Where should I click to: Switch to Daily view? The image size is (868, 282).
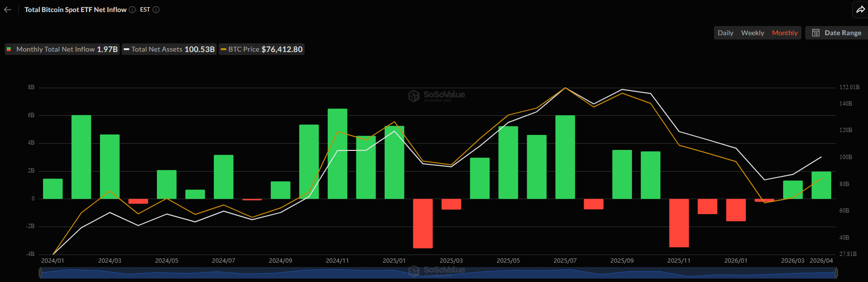(x=725, y=33)
